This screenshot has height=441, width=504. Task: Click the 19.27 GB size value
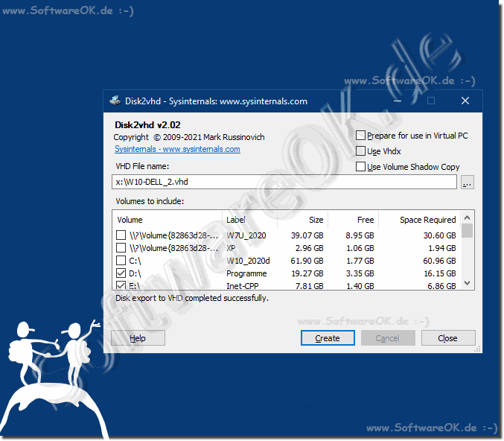[307, 273]
